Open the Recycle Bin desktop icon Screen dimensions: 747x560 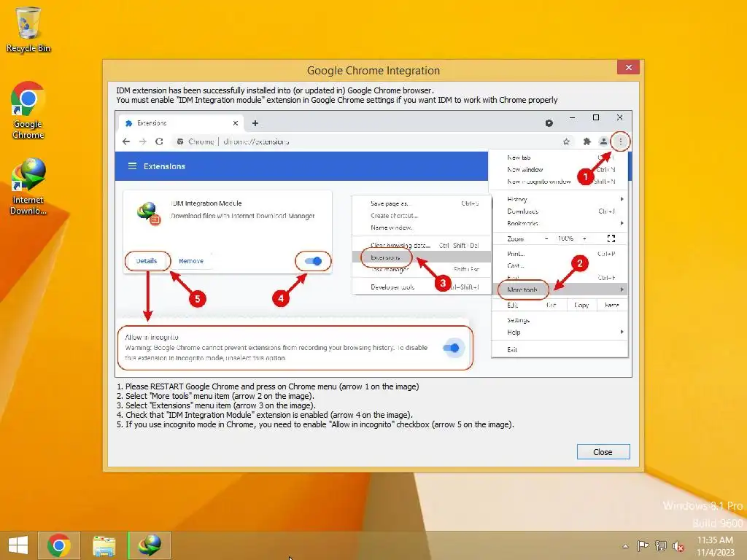[x=28, y=29]
